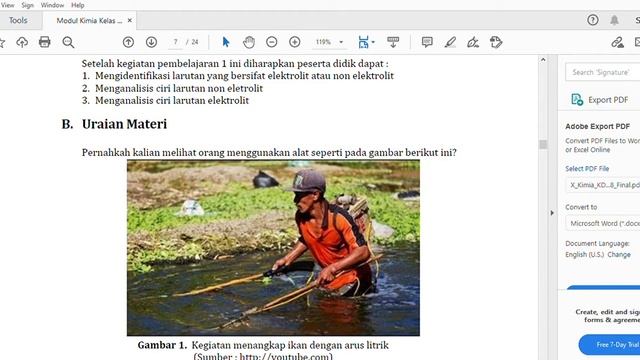Click Select PDF File link
640x360 pixels.
pyautogui.click(x=587, y=169)
